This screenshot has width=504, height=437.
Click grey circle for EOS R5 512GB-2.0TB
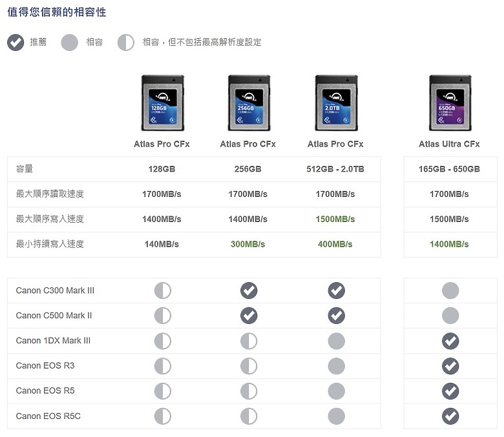coord(336,391)
